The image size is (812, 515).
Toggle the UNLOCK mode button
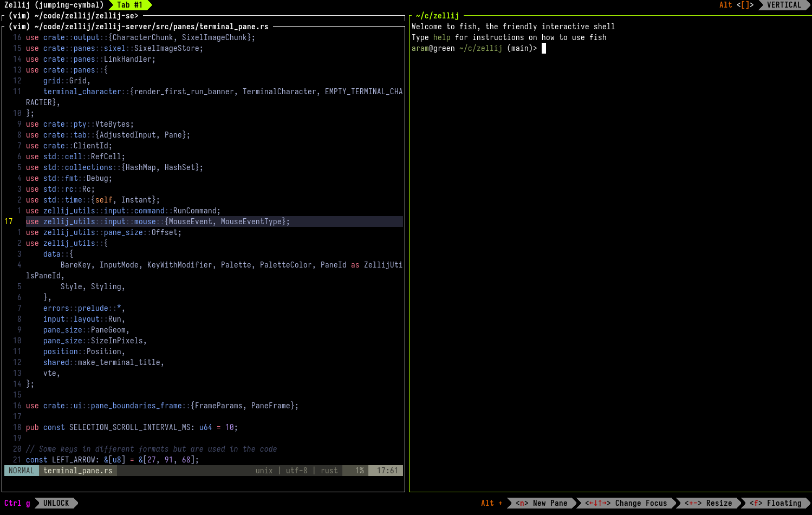[56, 503]
